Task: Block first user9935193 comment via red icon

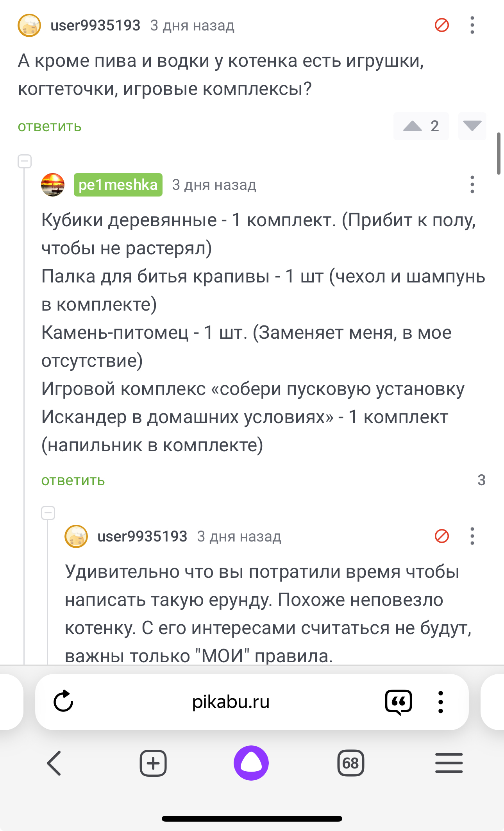Action: pos(442,25)
